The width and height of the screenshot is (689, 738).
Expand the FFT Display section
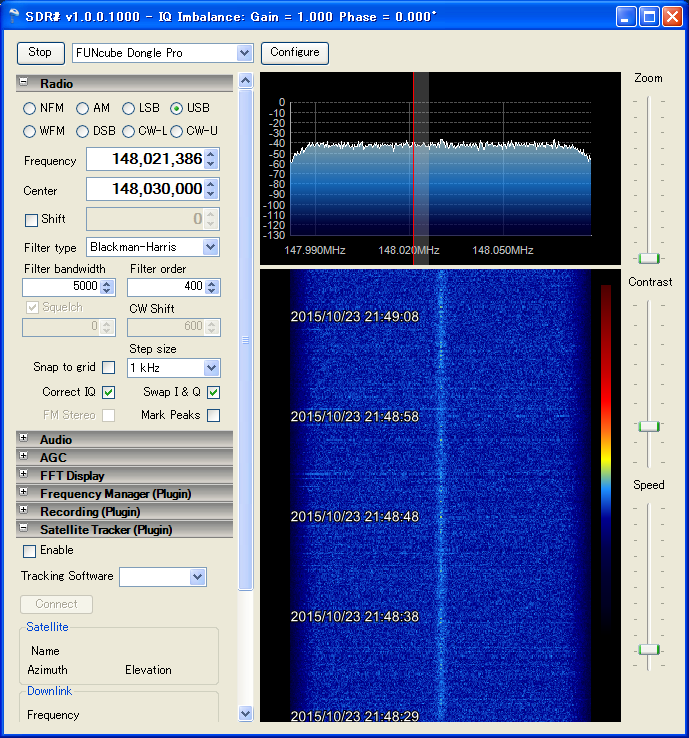[24, 475]
